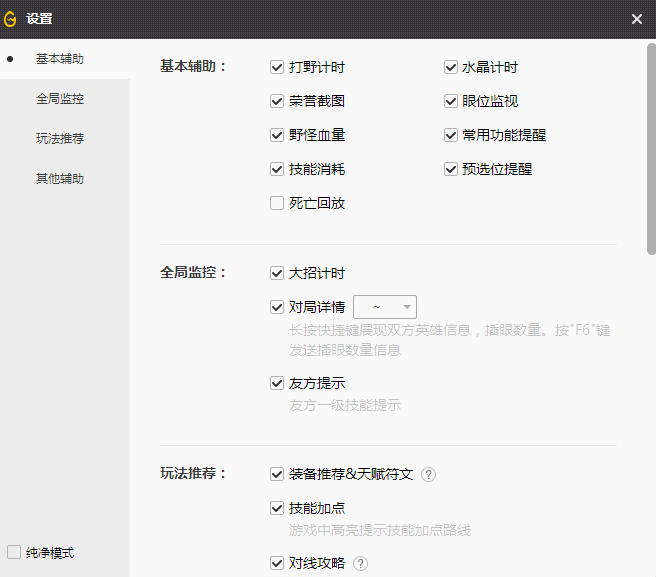656x577 pixels.
Task: Click the yellow G app logo
Action: coord(11,19)
